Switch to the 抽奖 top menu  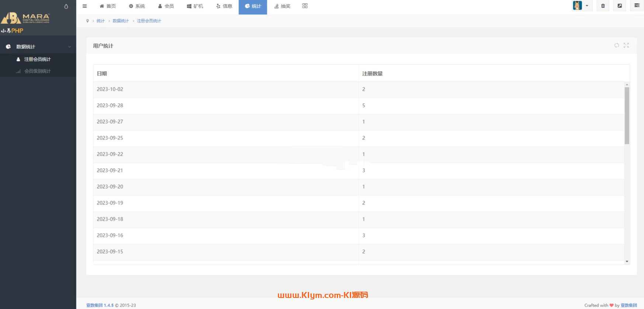283,6
